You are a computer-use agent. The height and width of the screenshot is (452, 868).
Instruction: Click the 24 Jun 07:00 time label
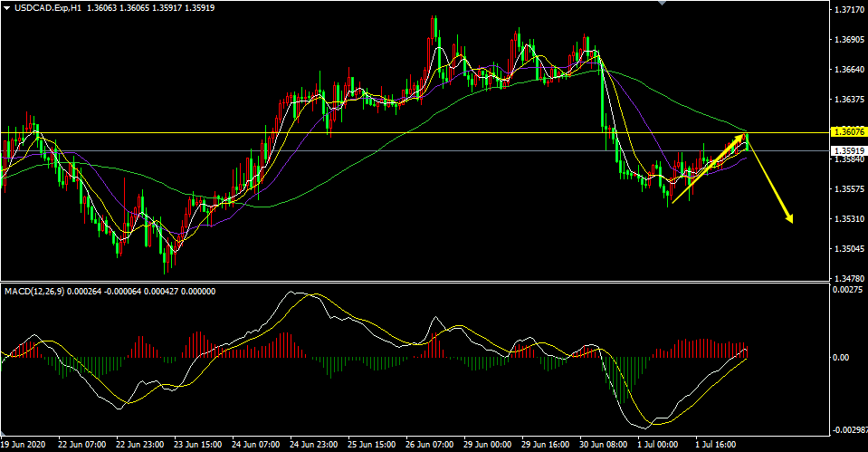coord(256,444)
